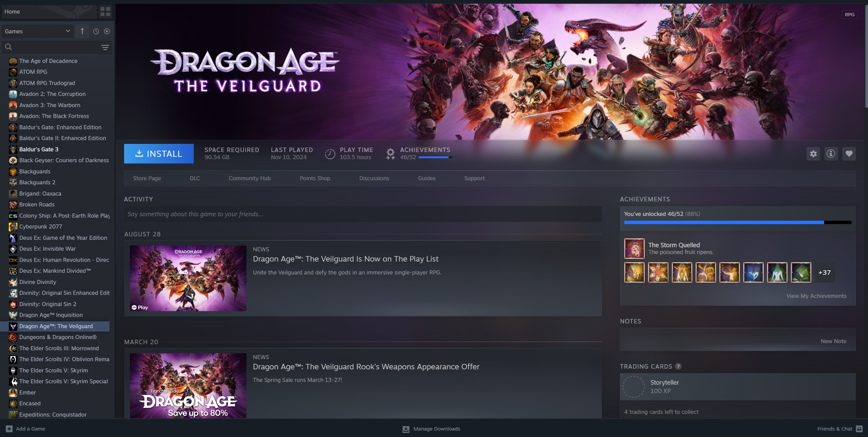
Task: Open the Franchise Sale news thumbnail
Action: (x=188, y=386)
